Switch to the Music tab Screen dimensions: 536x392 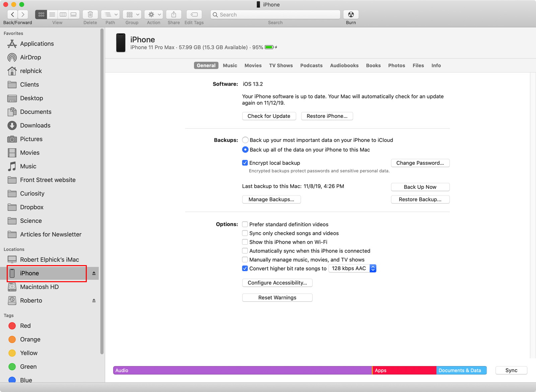click(x=230, y=66)
